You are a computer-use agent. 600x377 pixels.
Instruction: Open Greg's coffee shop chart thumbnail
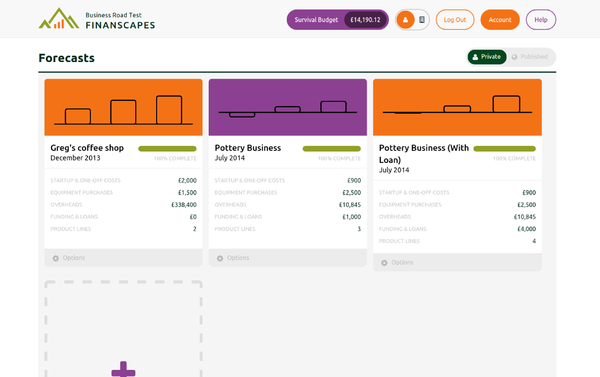(123, 107)
